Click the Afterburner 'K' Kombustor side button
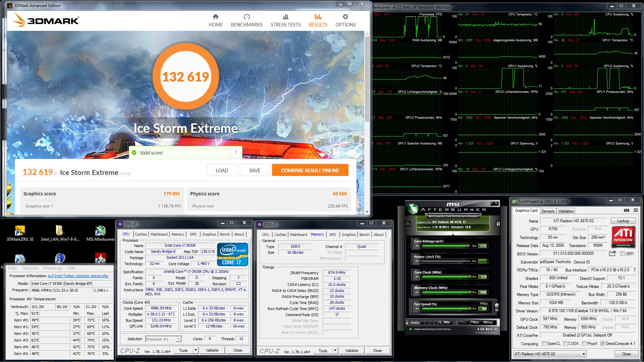This screenshot has height=362, width=644. tap(408, 224)
